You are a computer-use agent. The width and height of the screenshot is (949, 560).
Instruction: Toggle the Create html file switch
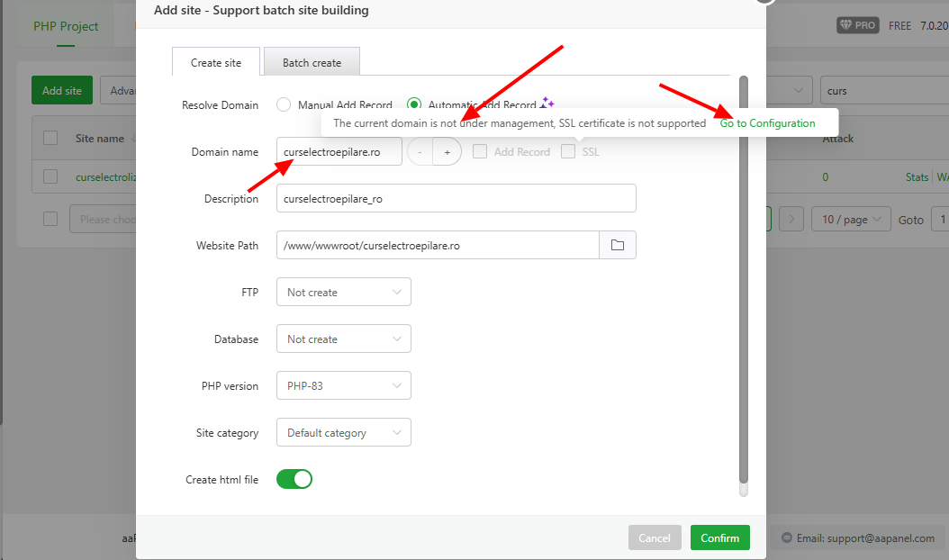(x=294, y=479)
